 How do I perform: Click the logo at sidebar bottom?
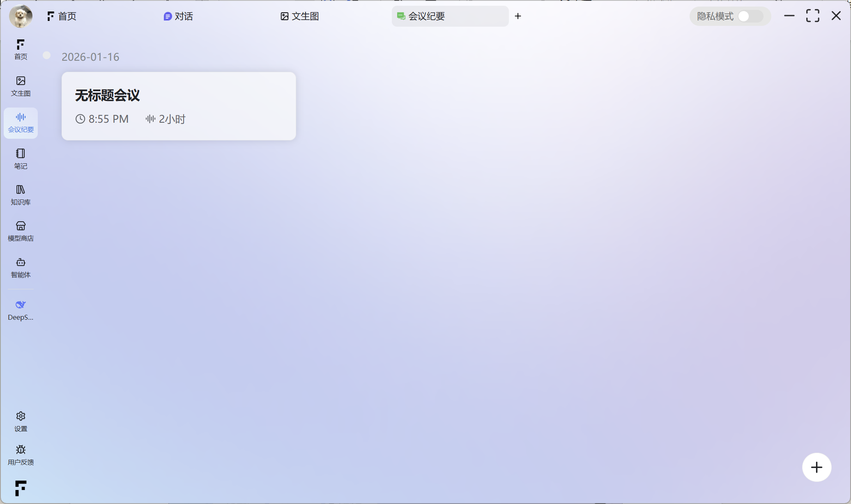(x=21, y=488)
